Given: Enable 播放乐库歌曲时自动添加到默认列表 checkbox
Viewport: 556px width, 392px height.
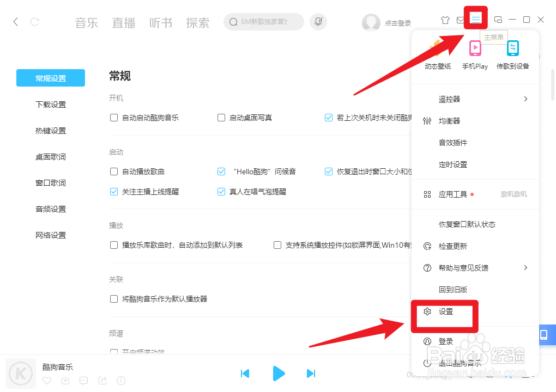Looking at the screenshot, I should (x=114, y=245).
